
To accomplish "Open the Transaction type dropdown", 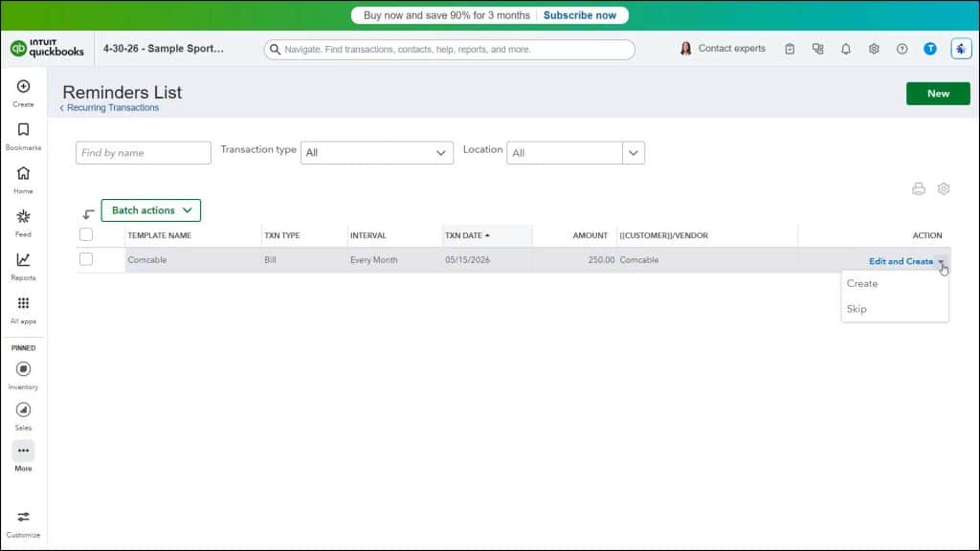I will pyautogui.click(x=377, y=153).
